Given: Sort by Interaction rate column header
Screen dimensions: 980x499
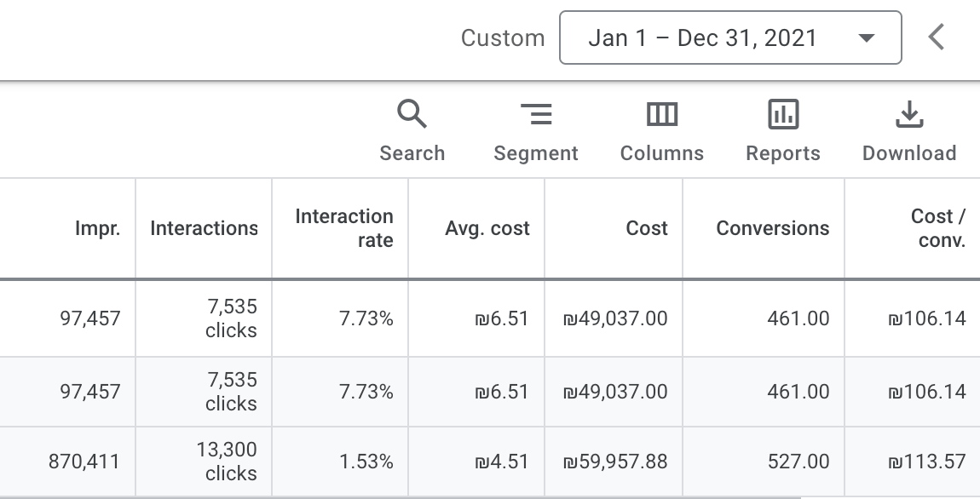Looking at the screenshot, I should pyautogui.click(x=344, y=228).
